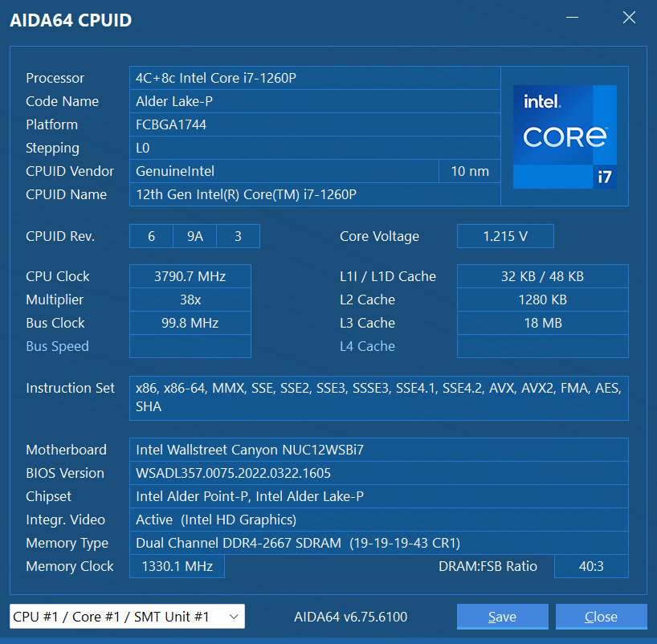Open the CPU core selection dropdown
The width and height of the screenshot is (657, 644).
(x=127, y=617)
